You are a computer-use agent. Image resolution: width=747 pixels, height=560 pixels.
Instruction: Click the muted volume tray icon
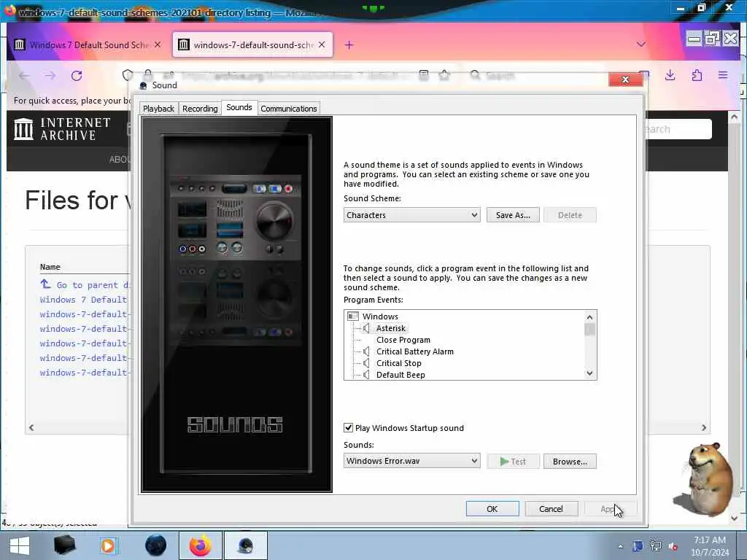click(673, 546)
